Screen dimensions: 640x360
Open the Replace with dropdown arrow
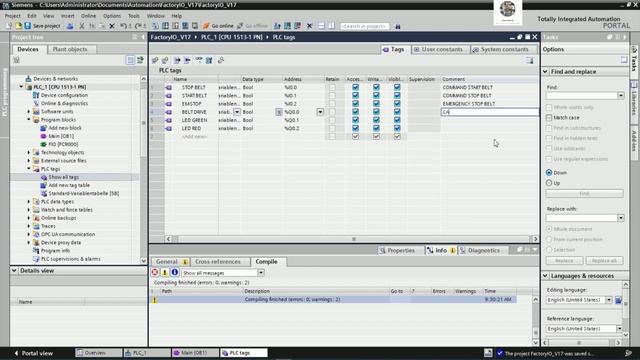(x=621, y=218)
